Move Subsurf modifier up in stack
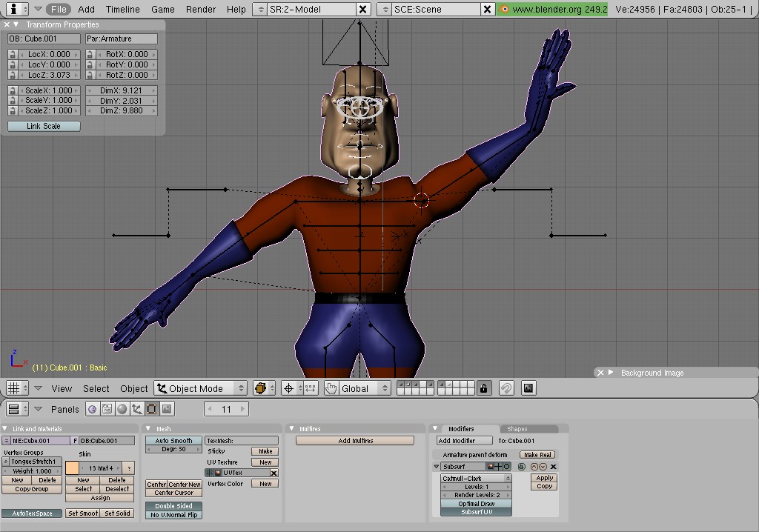 click(x=534, y=467)
